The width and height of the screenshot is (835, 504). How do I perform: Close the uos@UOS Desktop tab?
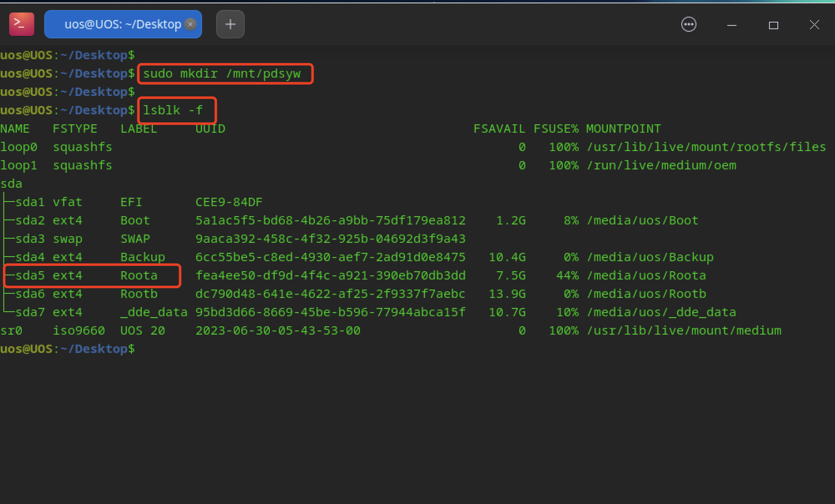point(190,24)
